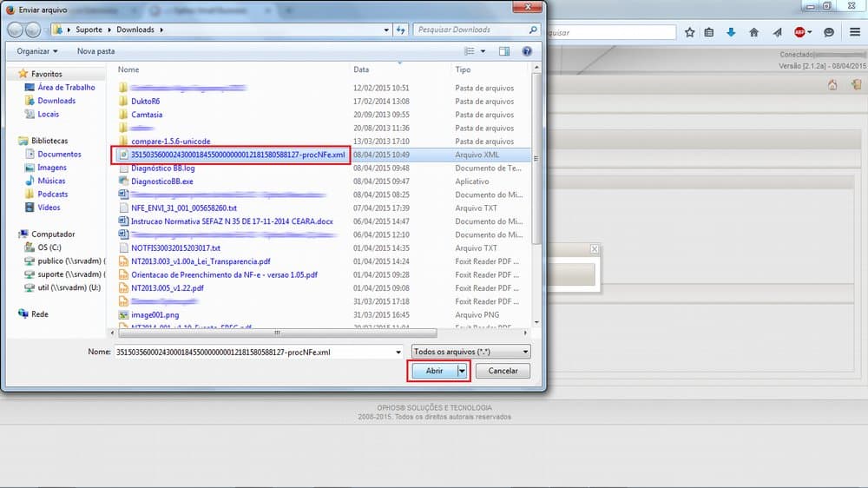The width and height of the screenshot is (868, 488).
Task: Click Downloads in the address path
Action: [135, 30]
